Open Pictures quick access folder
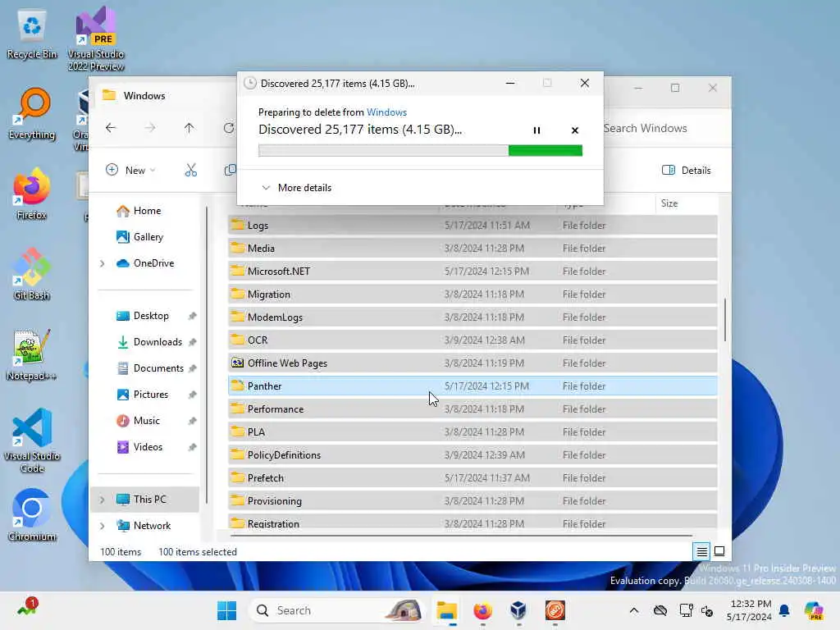840x630 pixels. click(x=143, y=395)
